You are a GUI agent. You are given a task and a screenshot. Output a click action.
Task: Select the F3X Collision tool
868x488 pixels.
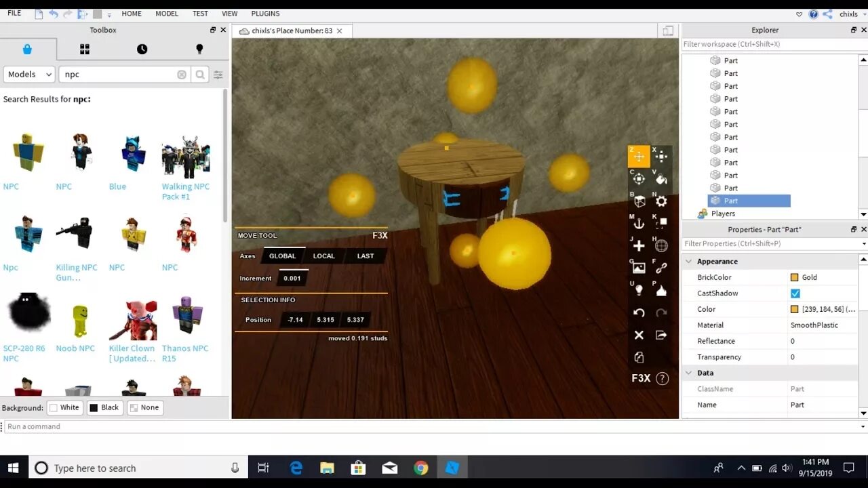pyautogui.click(x=661, y=224)
